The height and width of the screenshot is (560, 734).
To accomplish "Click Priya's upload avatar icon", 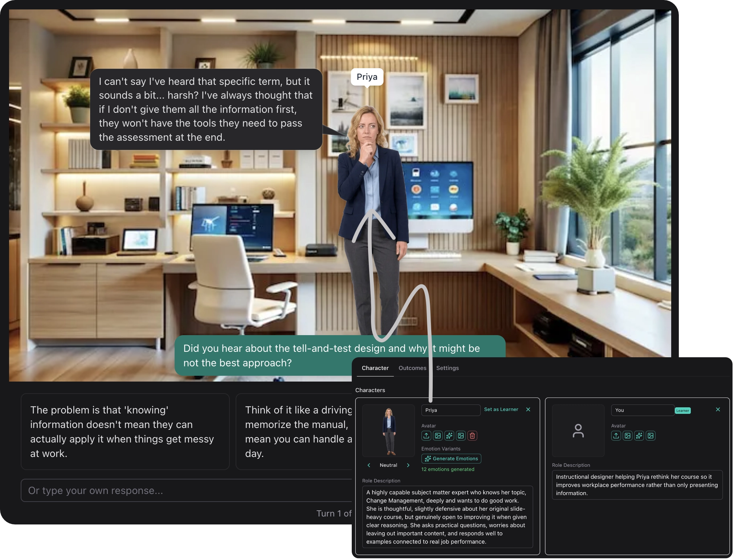I will point(426,436).
